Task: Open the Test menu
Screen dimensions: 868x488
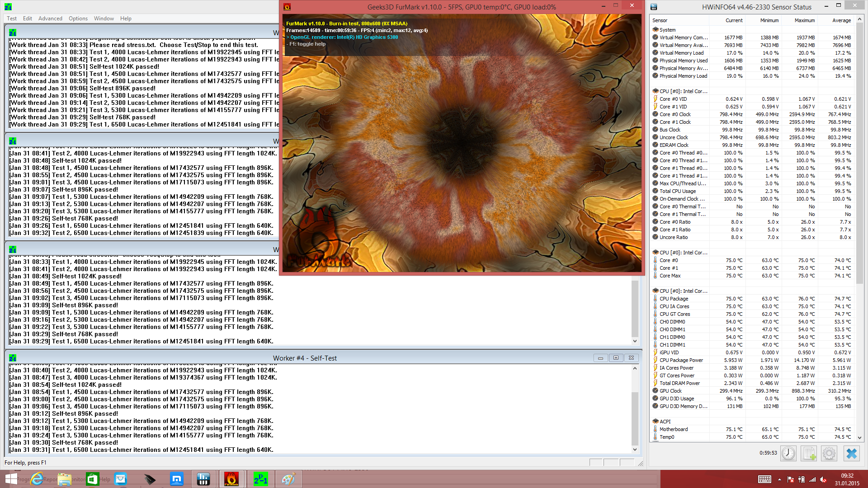Action: click(x=12, y=19)
